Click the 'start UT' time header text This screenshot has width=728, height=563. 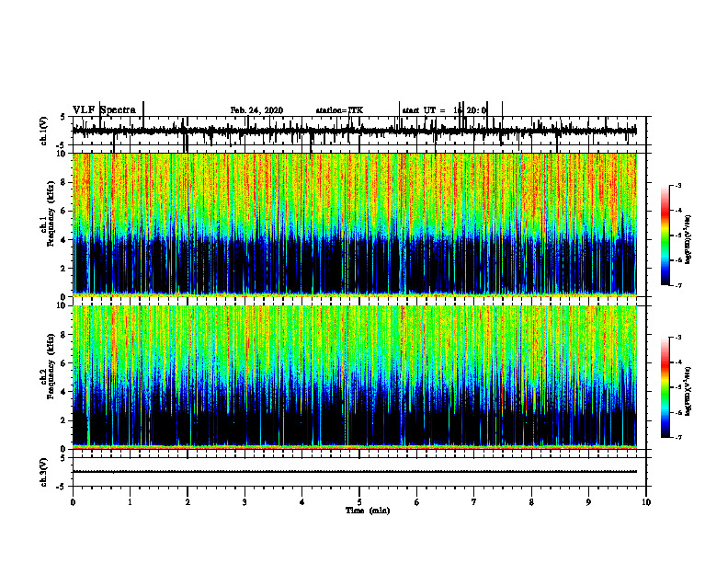[444, 110]
